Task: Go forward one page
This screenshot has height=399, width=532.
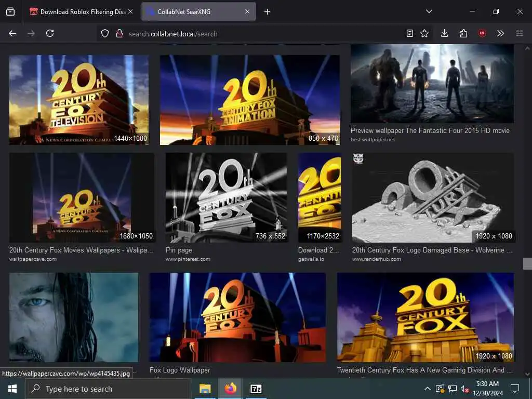Action: (31, 34)
